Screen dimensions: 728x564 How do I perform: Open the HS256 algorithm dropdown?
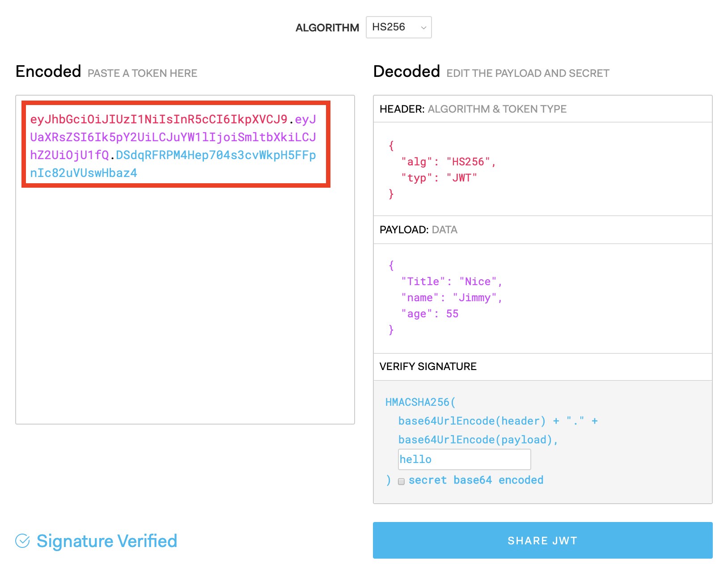click(398, 27)
